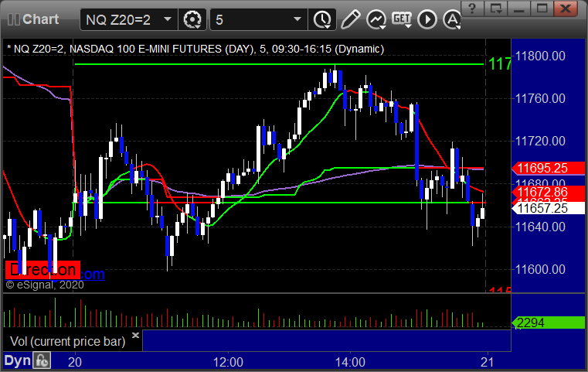Click the circled A alerts icon
The image size is (588, 372).
[x=452, y=19]
